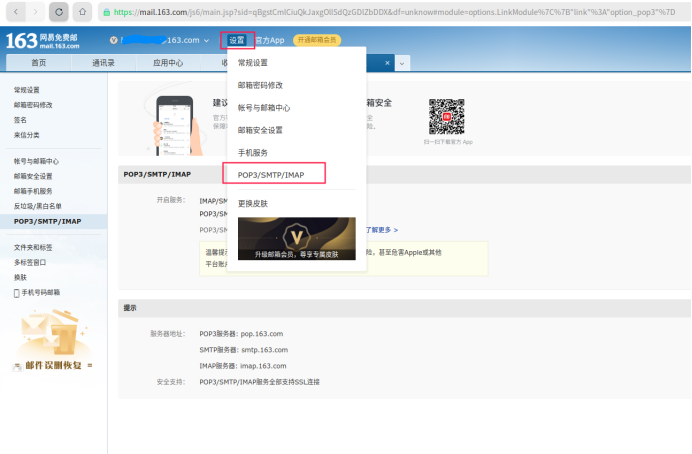
Task: Open 官方App link in header
Action: (x=270, y=40)
